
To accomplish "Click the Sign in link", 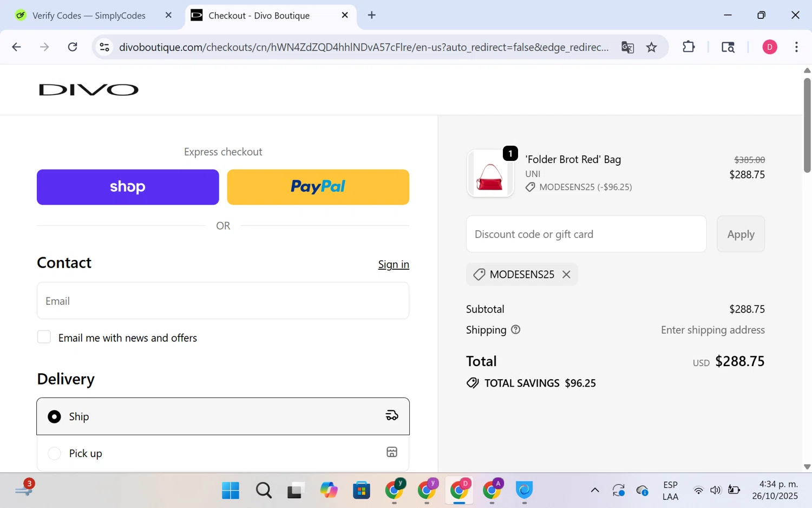I will [x=394, y=264].
